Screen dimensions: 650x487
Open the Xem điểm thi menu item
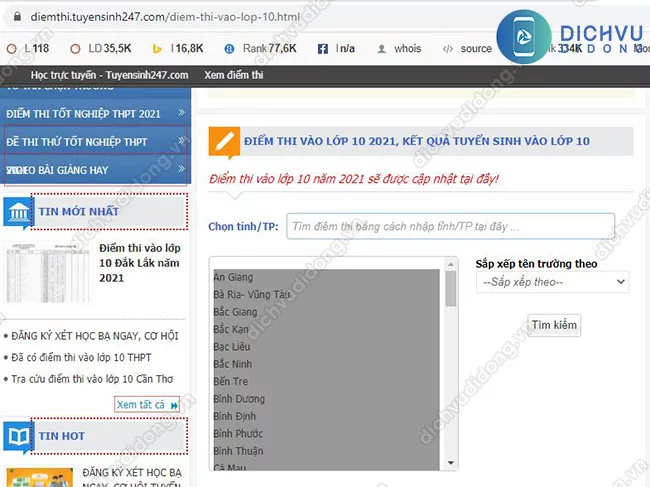coord(233,75)
